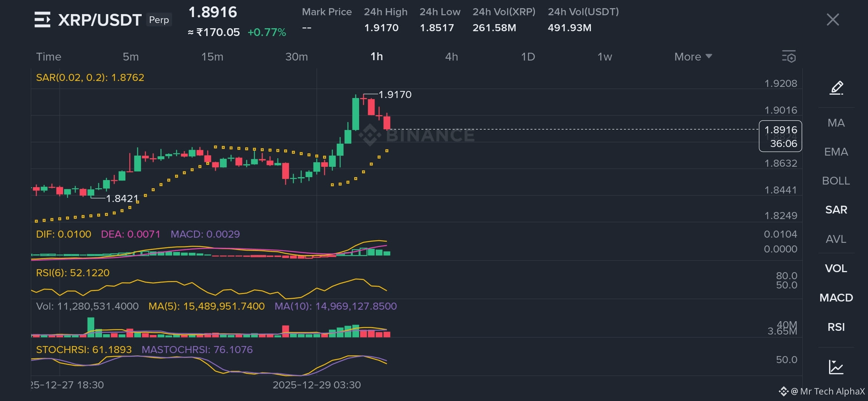Close the chart view with X
The image size is (868, 401).
(x=833, y=19)
